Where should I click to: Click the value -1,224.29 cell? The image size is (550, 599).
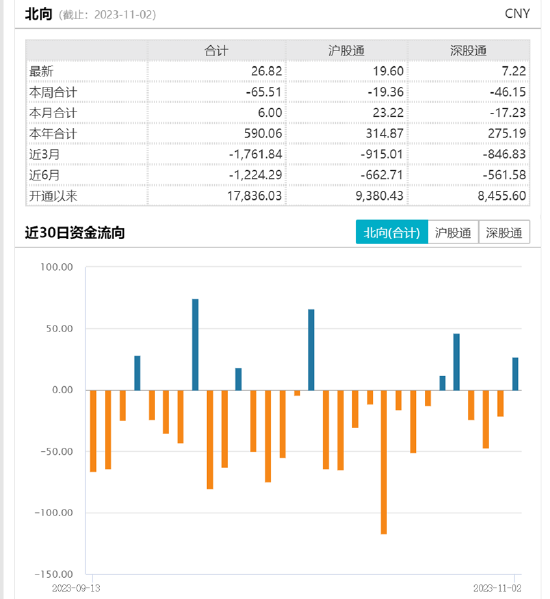click(x=256, y=175)
